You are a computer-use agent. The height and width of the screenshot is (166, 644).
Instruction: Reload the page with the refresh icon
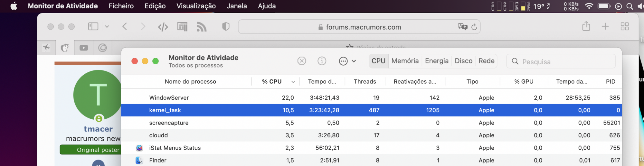click(x=474, y=27)
